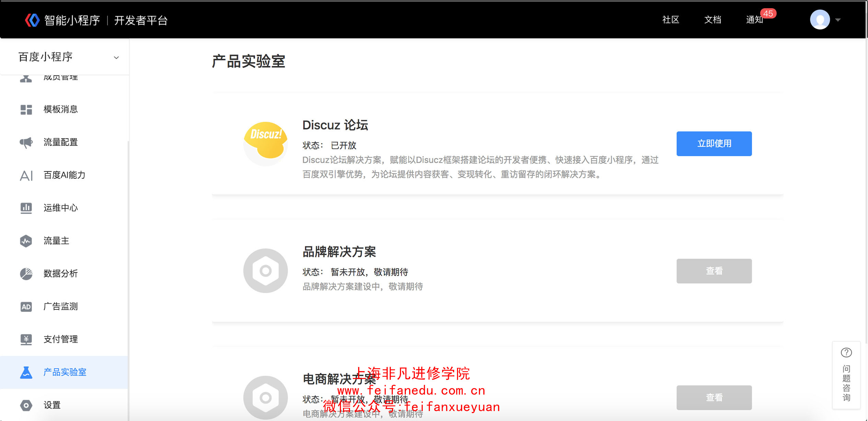The width and height of the screenshot is (868, 421).
Task: Click 查看 button for 品牌解决方案
Action: point(714,271)
